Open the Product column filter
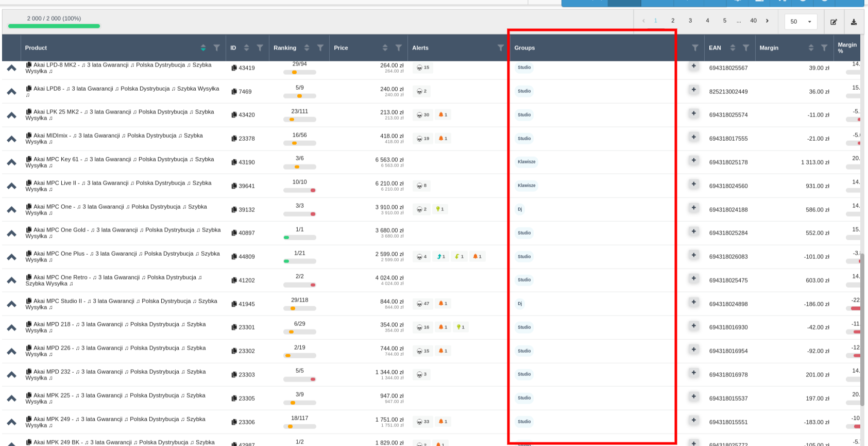 click(217, 48)
